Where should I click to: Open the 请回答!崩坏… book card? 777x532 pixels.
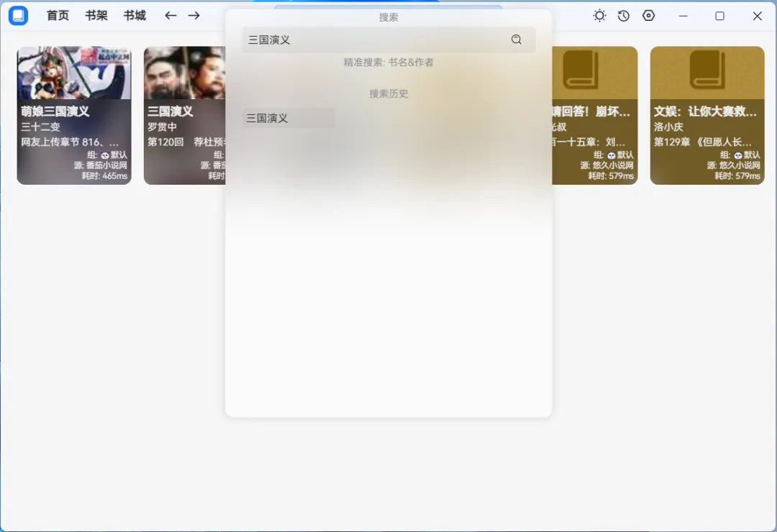click(595, 116)
